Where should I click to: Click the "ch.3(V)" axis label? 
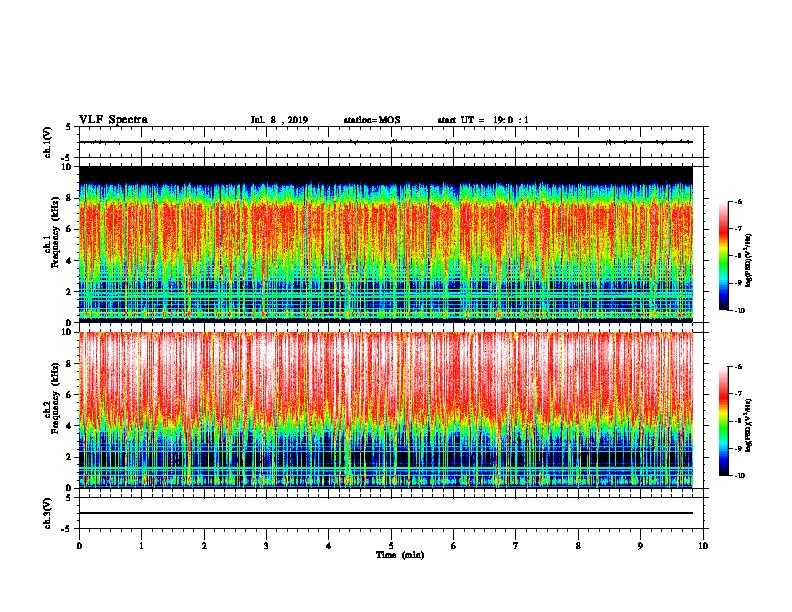coord(47,513)
